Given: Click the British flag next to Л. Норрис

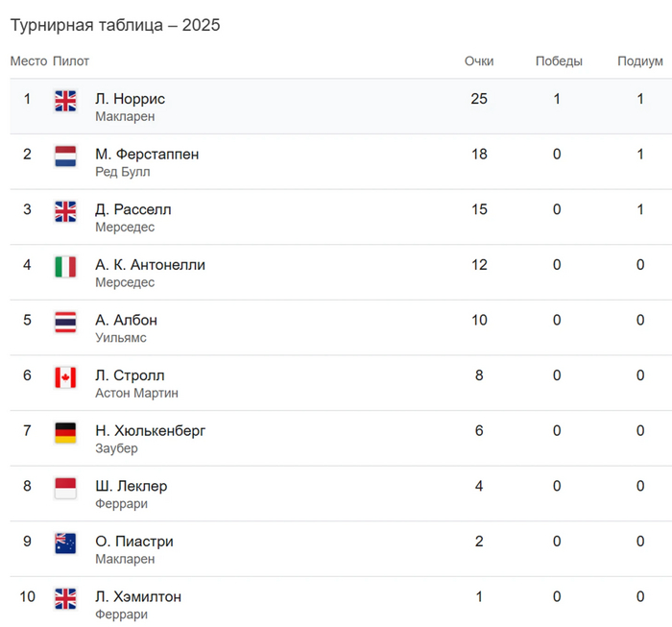Looking at the screenshot, I should click(65, 101).
